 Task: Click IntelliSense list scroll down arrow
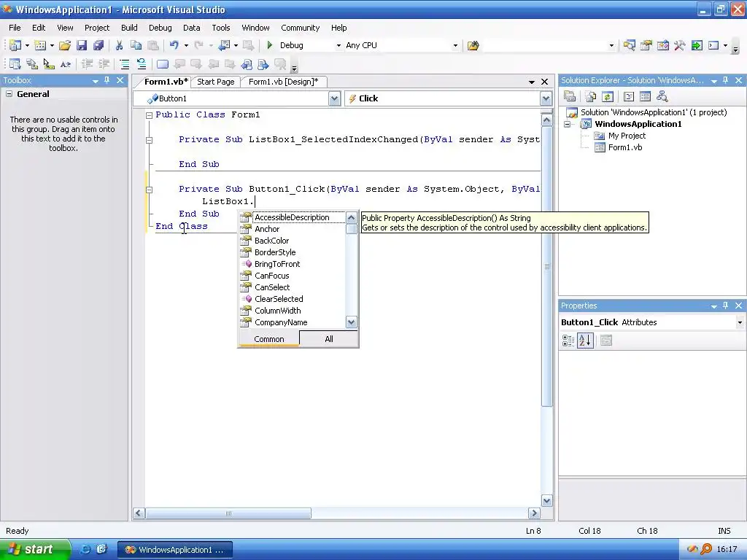tap(352, 322)
